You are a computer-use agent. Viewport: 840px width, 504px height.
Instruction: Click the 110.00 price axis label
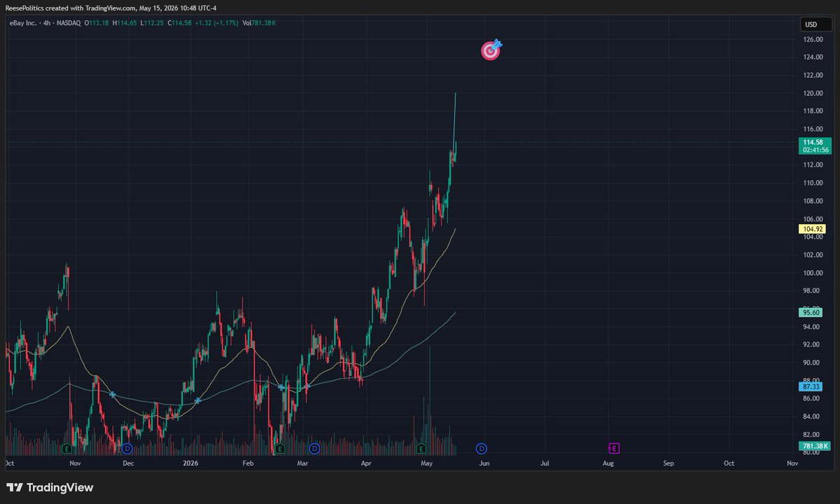[812, 183]
